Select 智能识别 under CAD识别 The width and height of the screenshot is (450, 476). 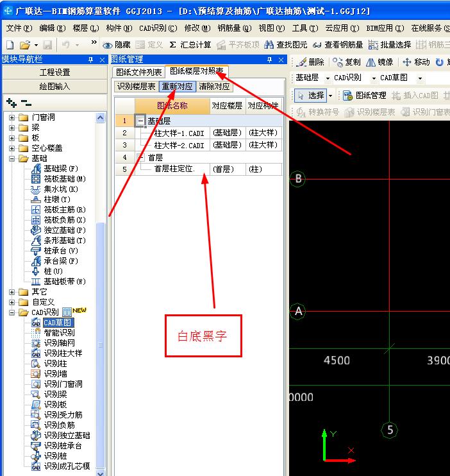(x=53, y=333)
